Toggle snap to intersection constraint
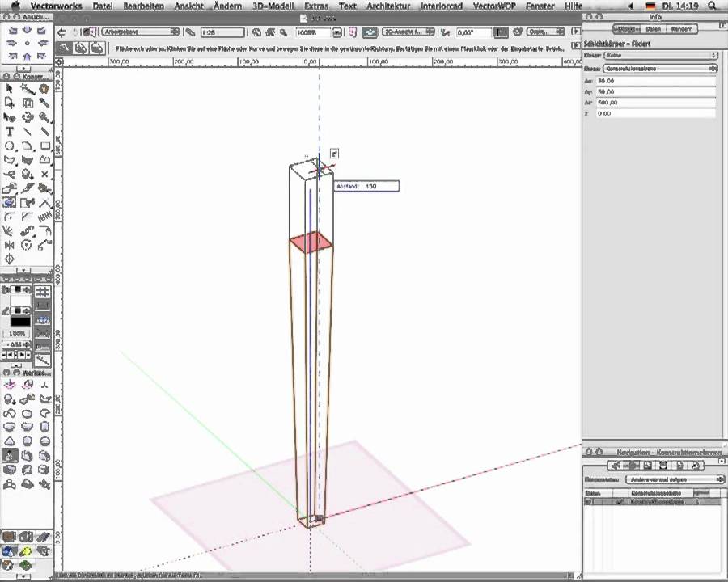 (42, 333)
